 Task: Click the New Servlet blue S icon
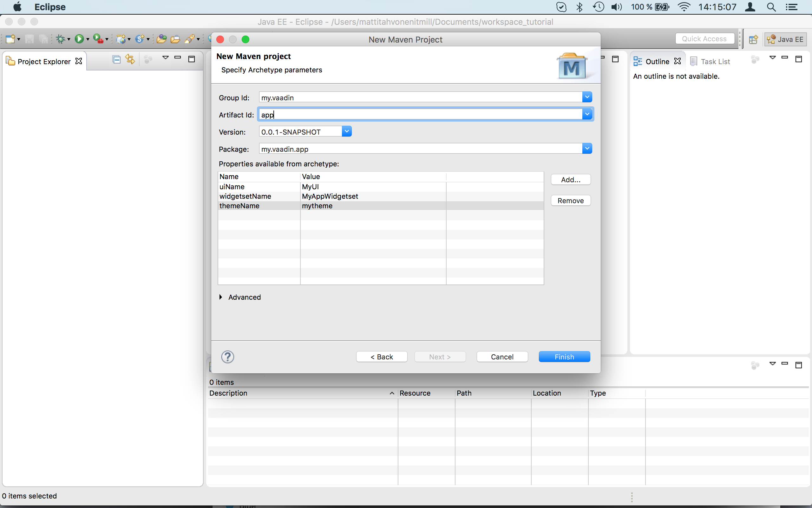140,39
